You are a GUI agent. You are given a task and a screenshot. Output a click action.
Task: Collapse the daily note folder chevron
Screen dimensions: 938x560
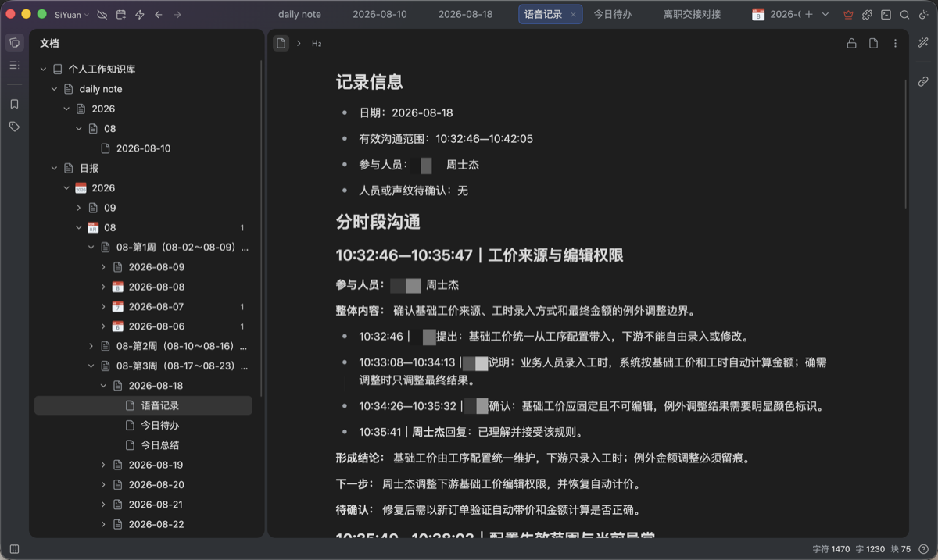(55, 89)
